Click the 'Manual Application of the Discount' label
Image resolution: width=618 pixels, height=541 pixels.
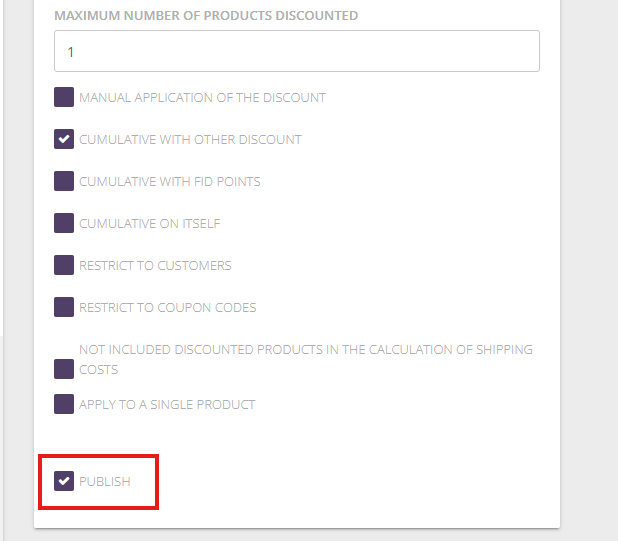tap(202, 98)
